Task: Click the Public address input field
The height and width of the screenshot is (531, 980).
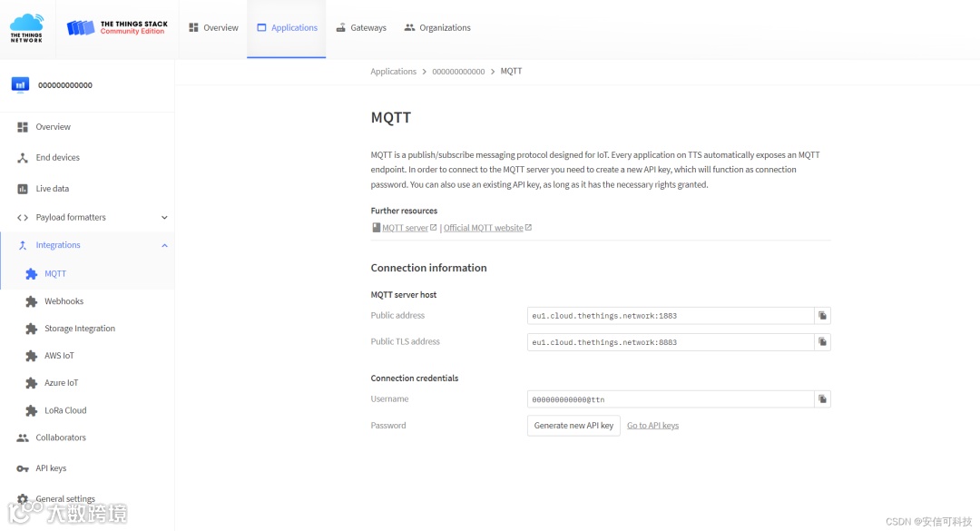Action: (671, 316)
